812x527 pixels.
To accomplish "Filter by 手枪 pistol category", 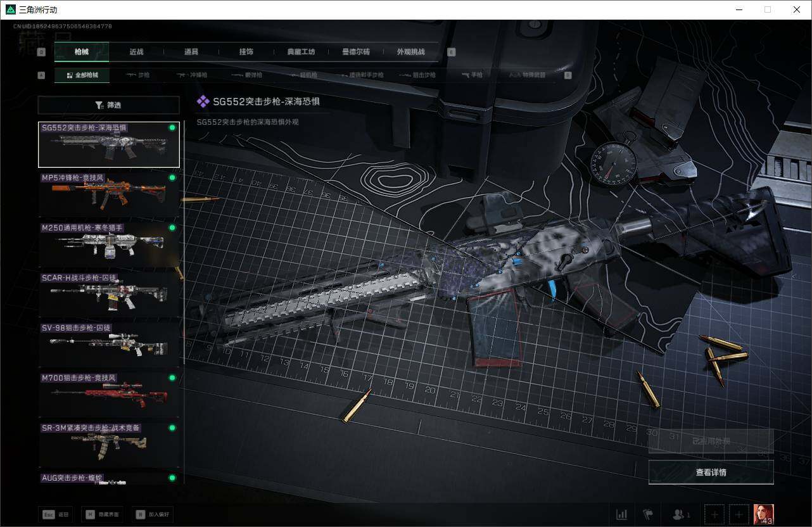I will click(472, 75).
